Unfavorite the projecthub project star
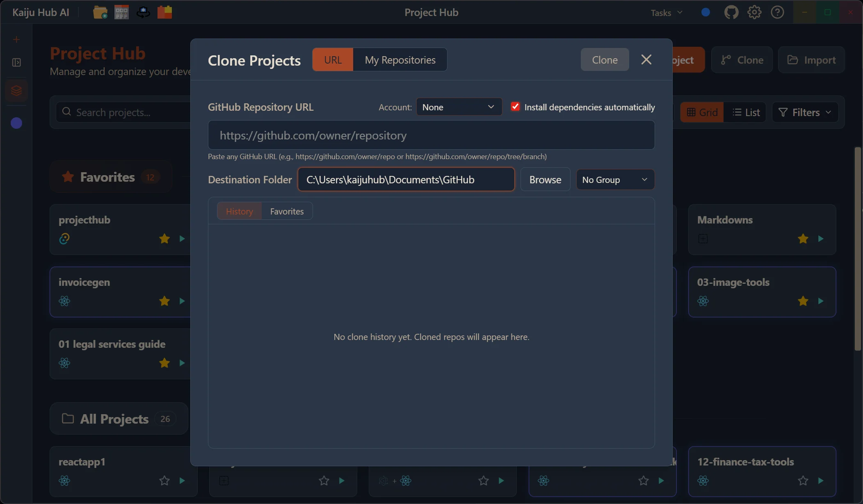The width and height of the screenshot is (863, 504). pyautogui.click(x=164, y=239)
